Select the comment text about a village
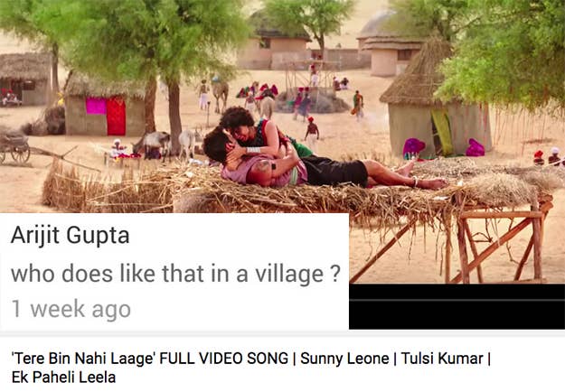Screen dimensions: 565x392 175,274
